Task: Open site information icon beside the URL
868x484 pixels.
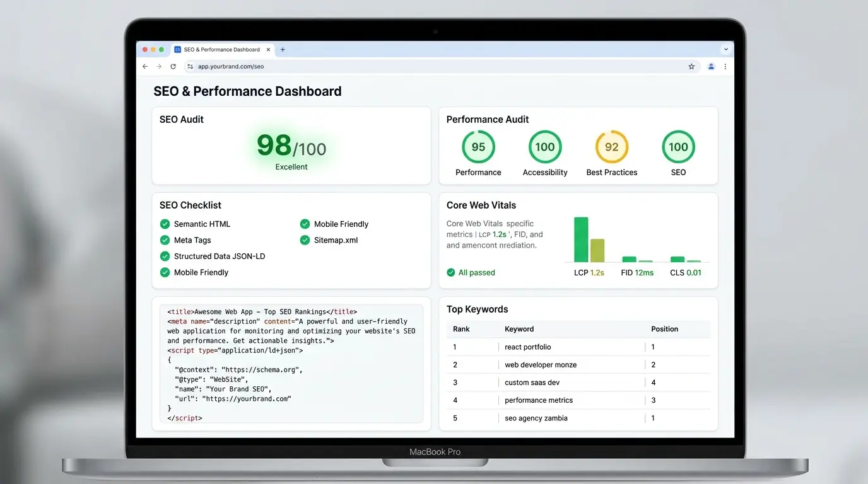Action: click(x=191, y=66)
